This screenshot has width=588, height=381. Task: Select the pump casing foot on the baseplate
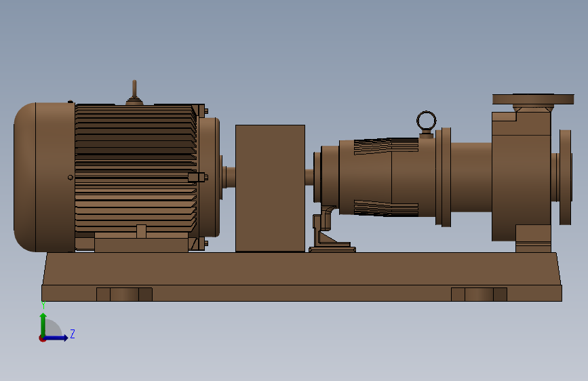click(533, 239)
